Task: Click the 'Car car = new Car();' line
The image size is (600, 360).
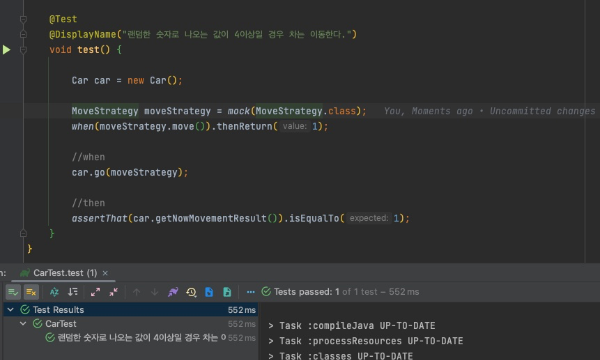Action: pyautogui.click(x=127, y=80)
